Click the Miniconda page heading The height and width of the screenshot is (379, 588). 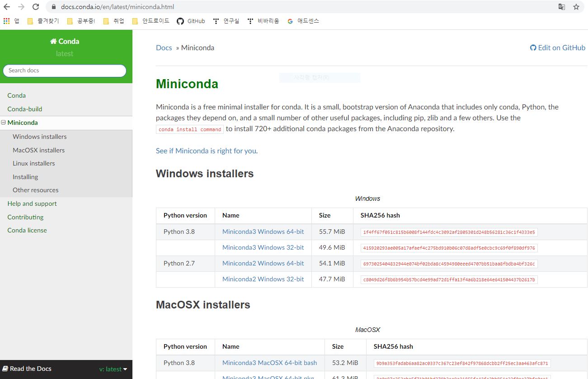click(x=187, y=84)
